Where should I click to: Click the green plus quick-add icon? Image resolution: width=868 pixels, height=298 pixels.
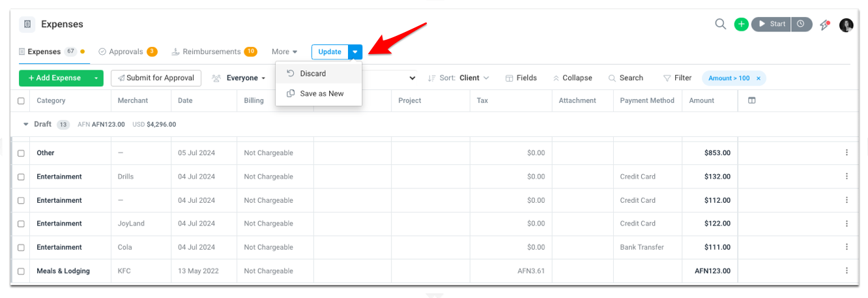pyautogui.click(x=741, y=24)
